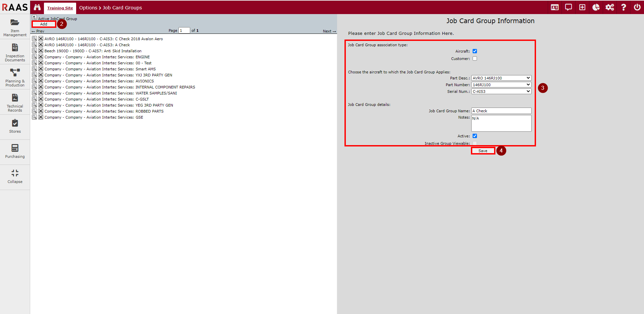Viewport: 644px width, 314px height.
Task: Select Stores from the sidebar menu
Action: [15, 127]
